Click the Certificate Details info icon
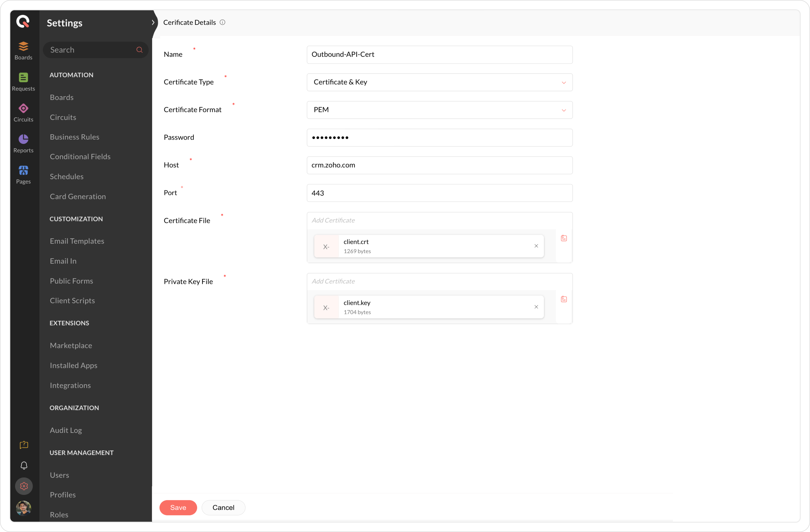Viewport: 810px width, 532px height. [222, 22]
